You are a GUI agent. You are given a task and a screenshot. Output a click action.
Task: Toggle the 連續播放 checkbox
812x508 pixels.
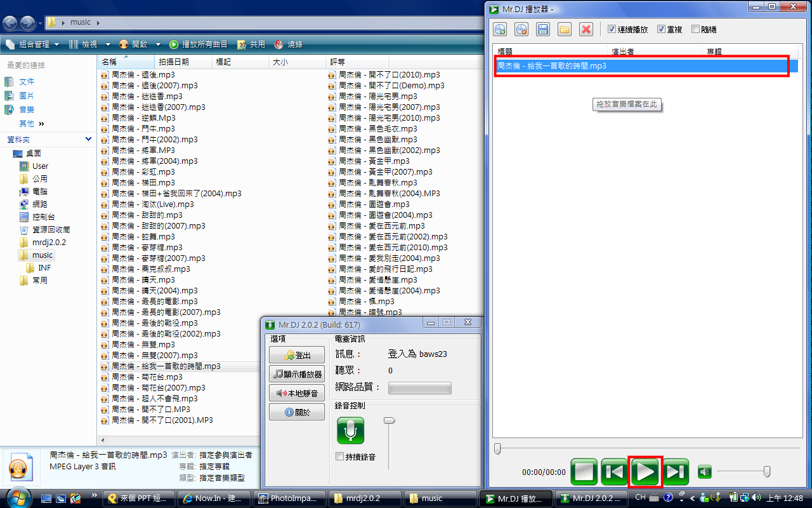click(x=612, y=29)
